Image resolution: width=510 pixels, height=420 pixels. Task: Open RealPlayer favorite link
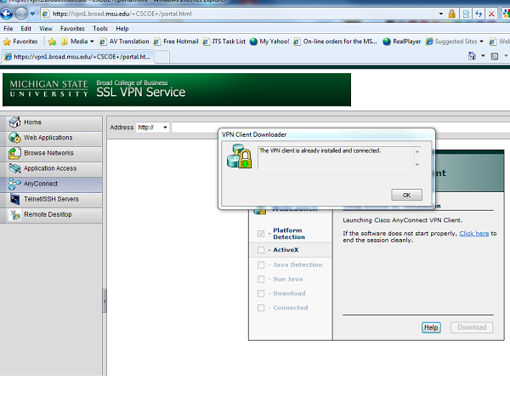(402, 42)
